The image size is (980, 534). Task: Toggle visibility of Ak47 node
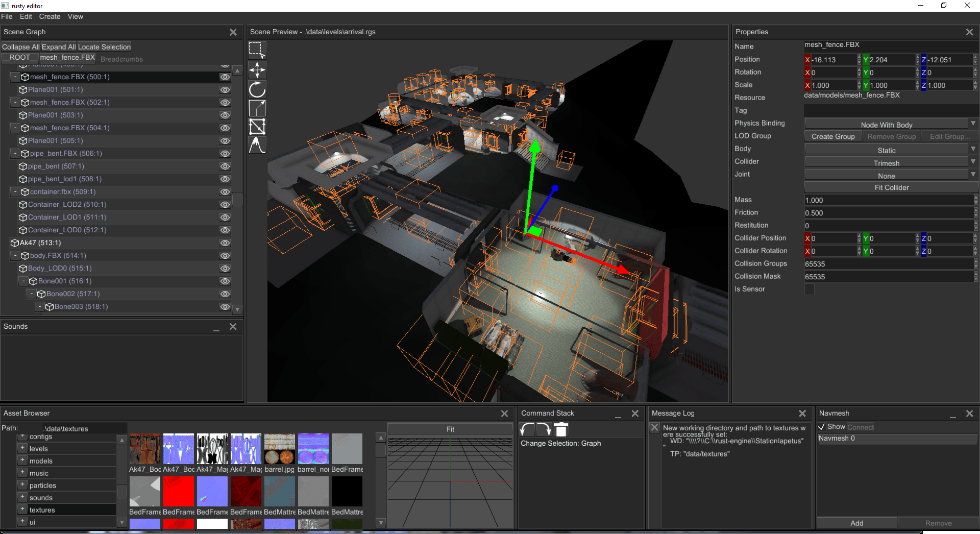(225, 243)
